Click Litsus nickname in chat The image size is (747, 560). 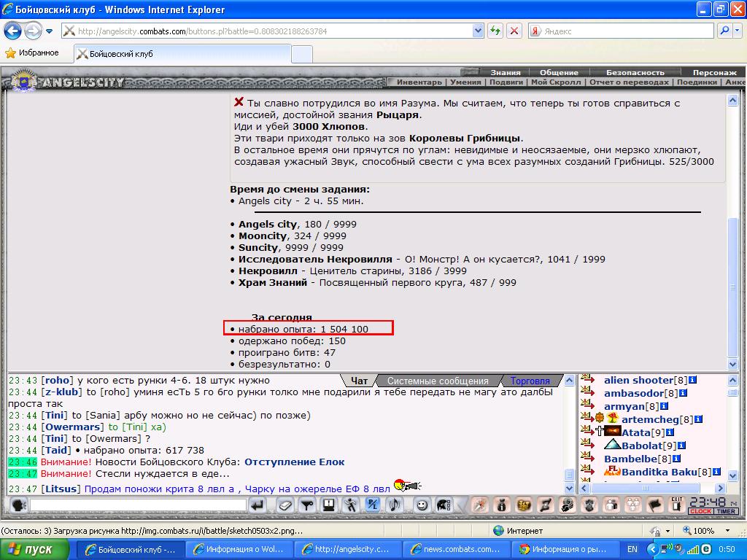[x=62, y=489]
